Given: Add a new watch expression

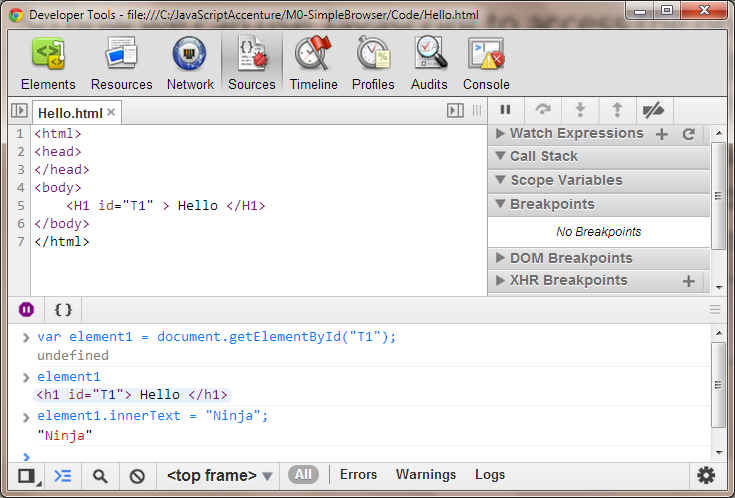Looking at the screenshot, I should (x=661, y=135).
